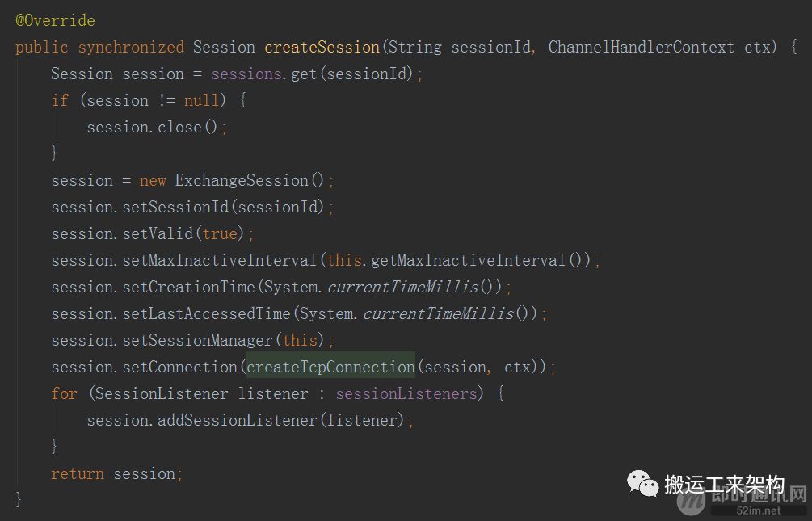812x521 pixels.
Task: Click the ExchangeSession constructor name
Action: coord(242,180)
